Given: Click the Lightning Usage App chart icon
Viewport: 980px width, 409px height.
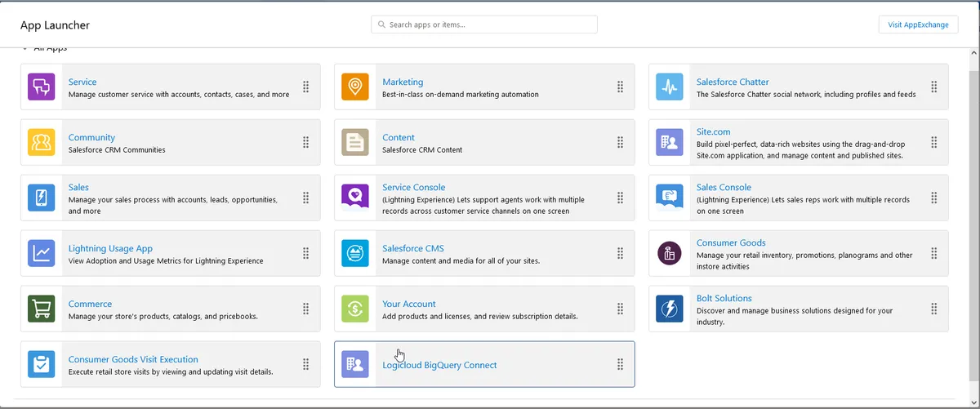Looking at the screenshot, I should coord(41,253).
